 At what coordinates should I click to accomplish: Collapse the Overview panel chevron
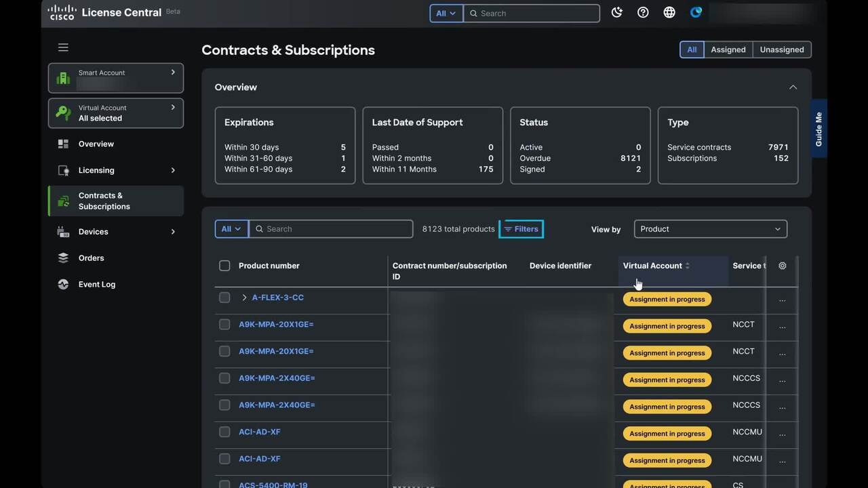click(x=793, y=87)
